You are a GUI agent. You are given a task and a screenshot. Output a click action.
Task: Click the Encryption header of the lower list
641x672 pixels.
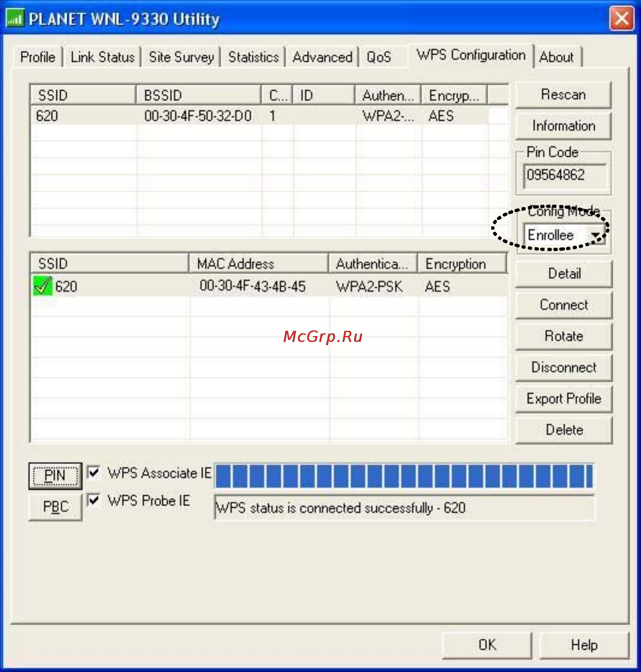(x=462, y=264)
